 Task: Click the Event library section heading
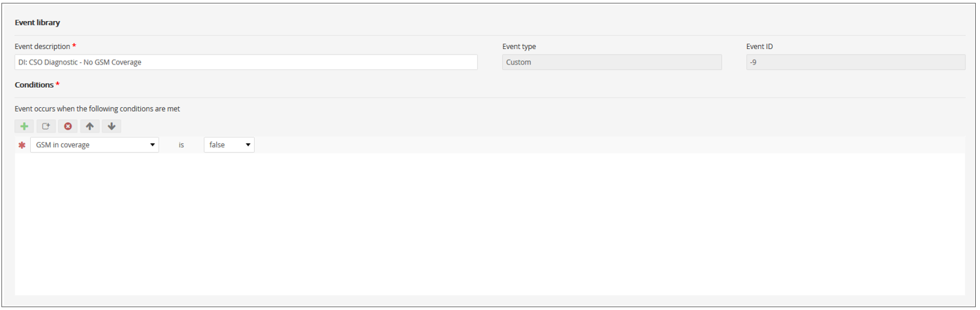(37, 22)
